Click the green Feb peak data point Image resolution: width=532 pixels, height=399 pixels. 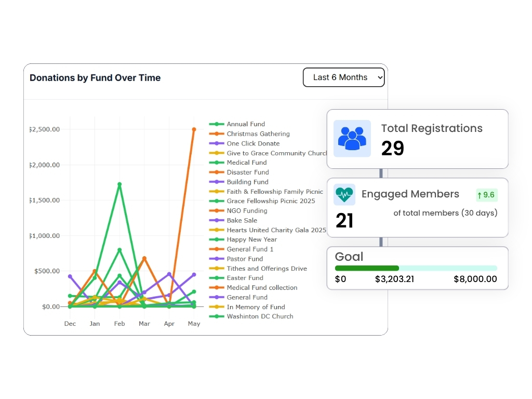119,184
